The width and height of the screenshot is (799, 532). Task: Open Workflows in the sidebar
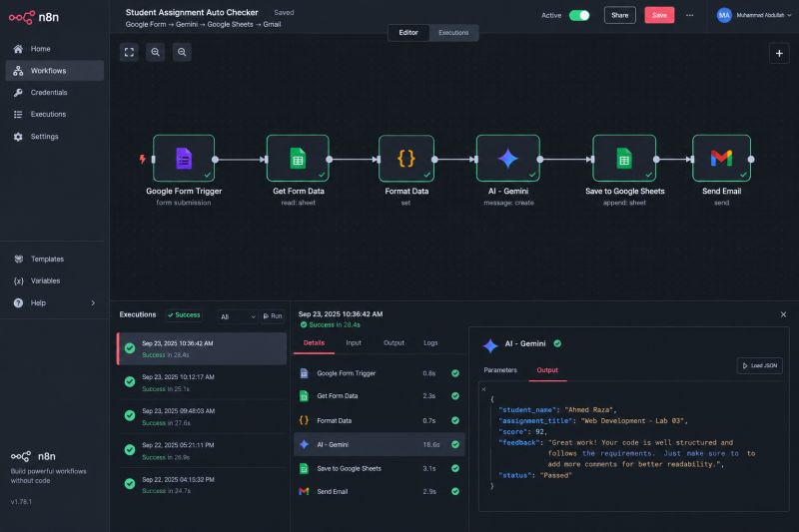tap(55, 71)
